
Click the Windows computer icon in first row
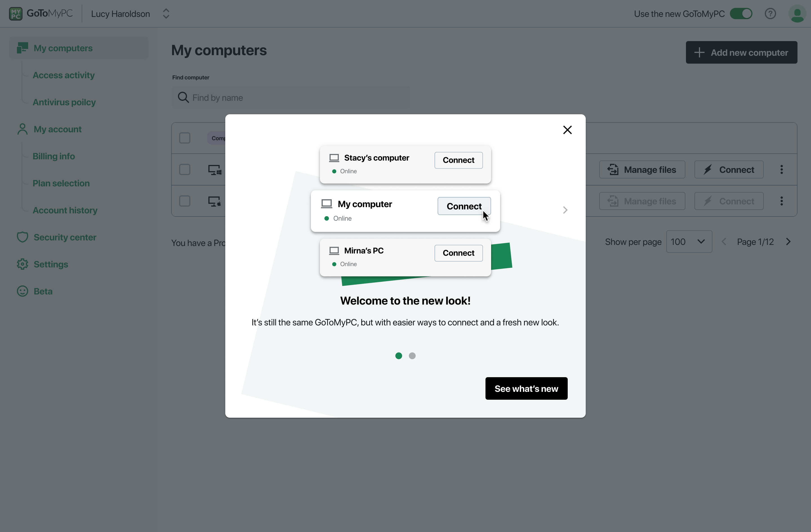[215, 170]
